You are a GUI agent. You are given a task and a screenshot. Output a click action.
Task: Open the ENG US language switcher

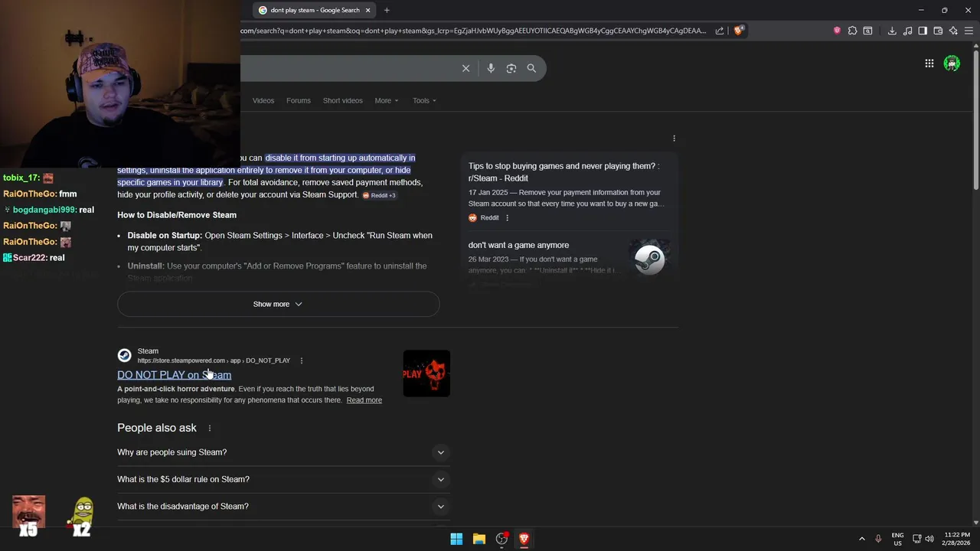pyautogui.click(x=897, y=539)
